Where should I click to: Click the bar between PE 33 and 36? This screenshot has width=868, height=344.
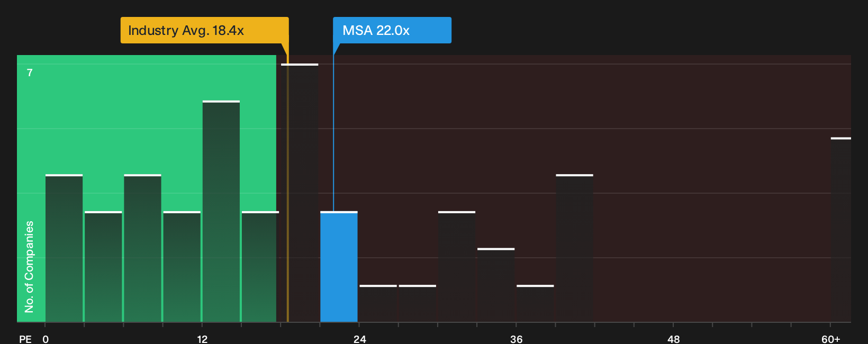point(496,285)
